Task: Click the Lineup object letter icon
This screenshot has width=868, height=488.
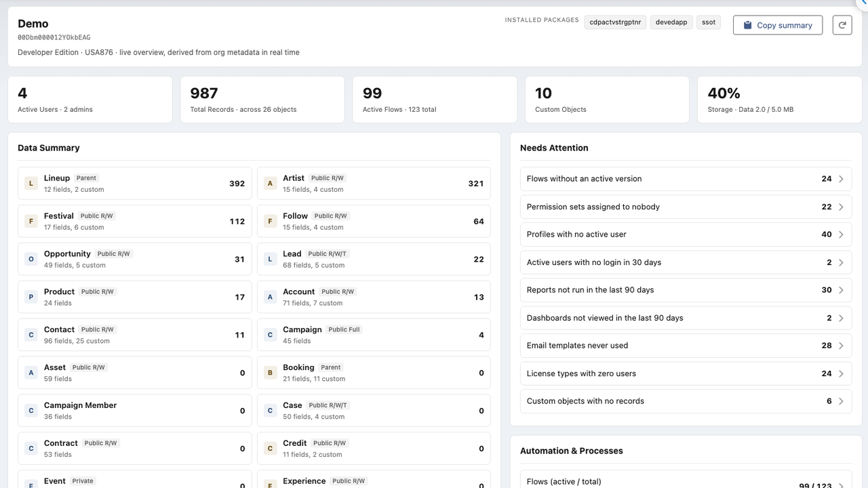Action: click(31, 183)
